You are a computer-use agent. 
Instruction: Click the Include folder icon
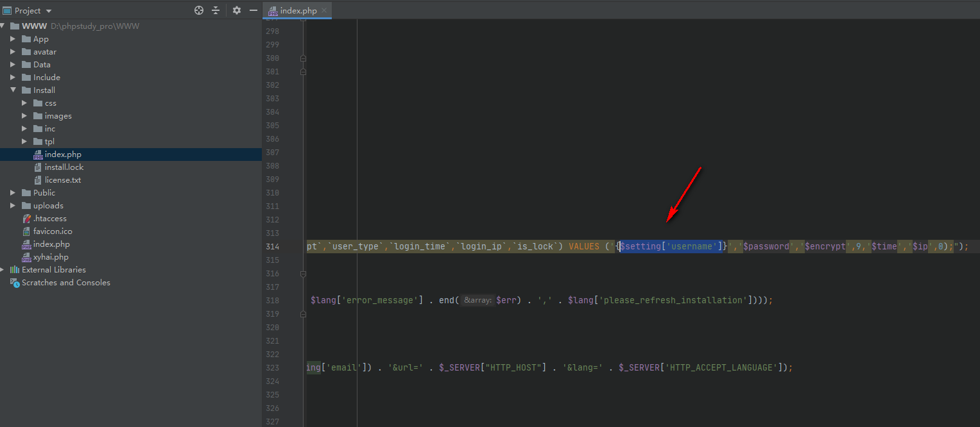tap(26, 78)
